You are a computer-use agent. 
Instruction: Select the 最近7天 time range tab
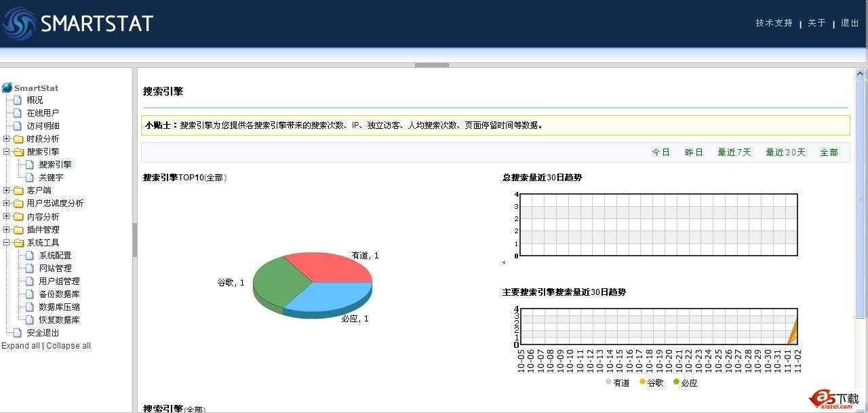click(x=734, y=153)
